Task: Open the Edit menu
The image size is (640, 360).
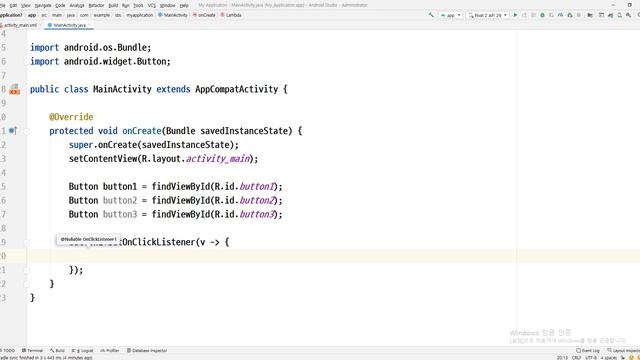Action: 13,5
